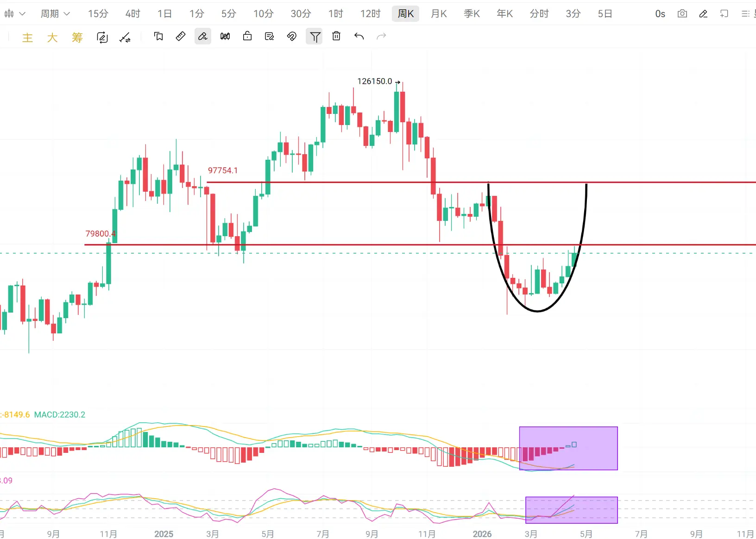Select the 1日 daily timeframe
756x539 pixels.
[164, 14]
